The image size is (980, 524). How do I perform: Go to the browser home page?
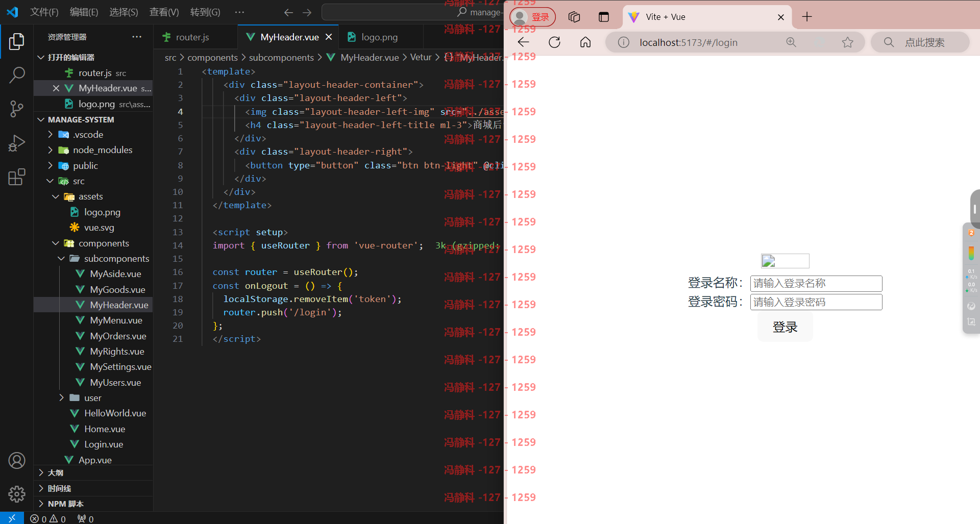click(x=585, y=42)
